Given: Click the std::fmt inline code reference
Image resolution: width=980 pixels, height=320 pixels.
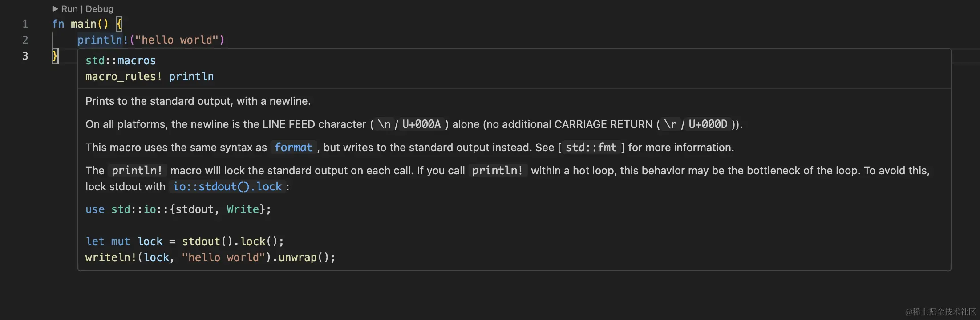Looking at the screenshot, I should click(x=591, y=148).
